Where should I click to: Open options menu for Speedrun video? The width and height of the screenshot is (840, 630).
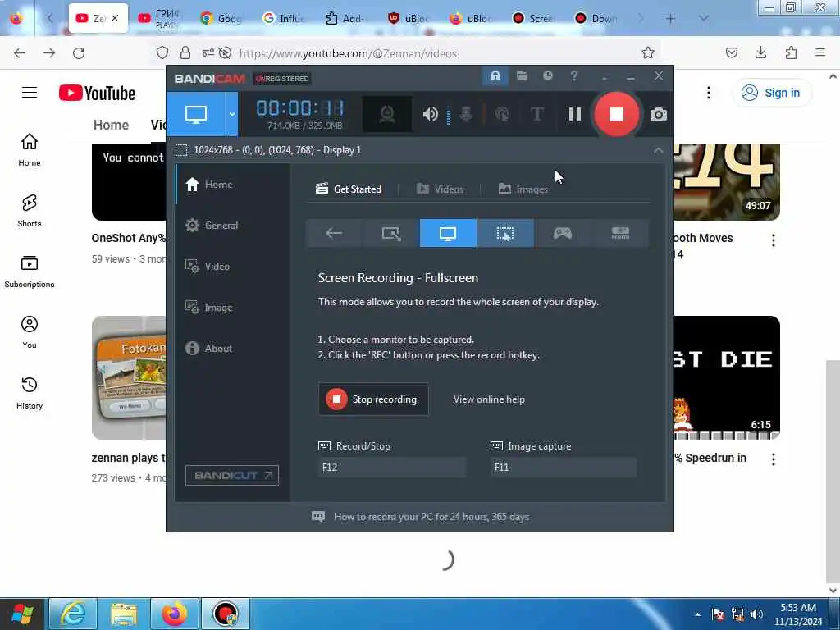point(773,459)
